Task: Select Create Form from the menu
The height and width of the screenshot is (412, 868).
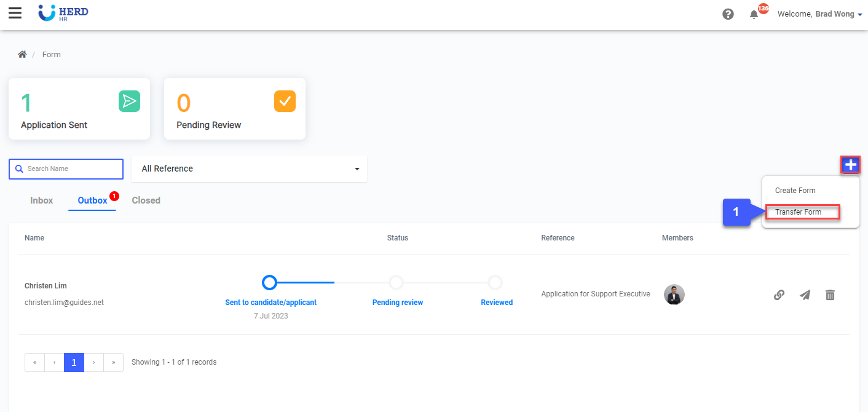Action: (x=795, y=191)
